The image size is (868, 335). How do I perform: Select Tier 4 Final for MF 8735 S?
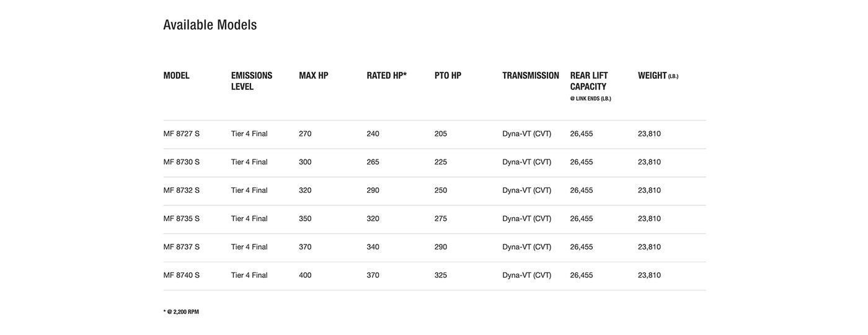(x=249, y=219)
